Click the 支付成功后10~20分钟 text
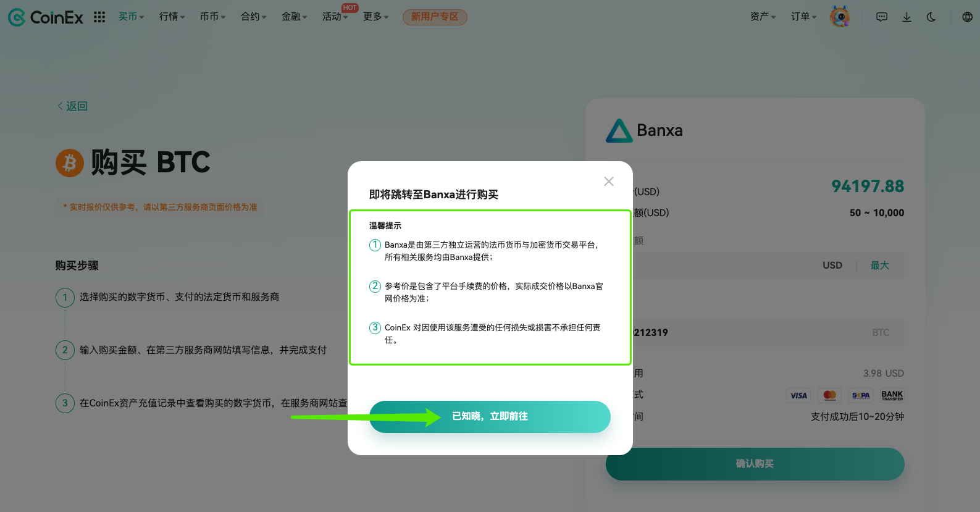This screenshot has width=980, height=512. click(x=857, y=417)
